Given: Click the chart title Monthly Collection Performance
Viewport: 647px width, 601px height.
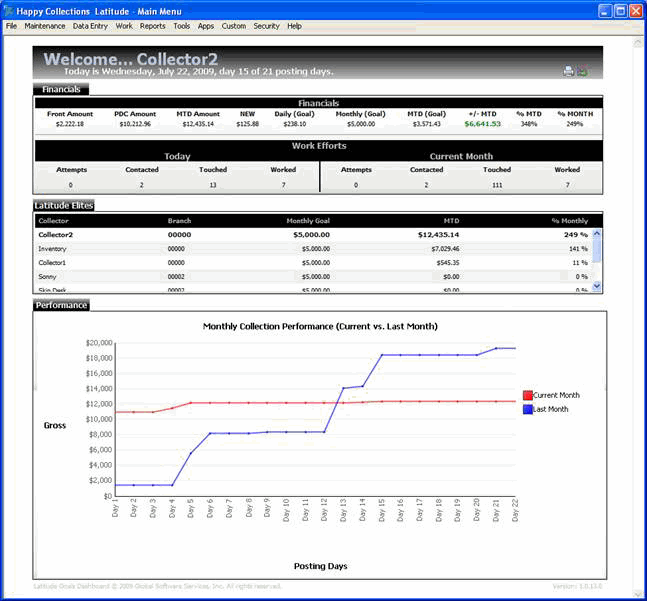Looking at the screenshot, I should coord(320,326).
